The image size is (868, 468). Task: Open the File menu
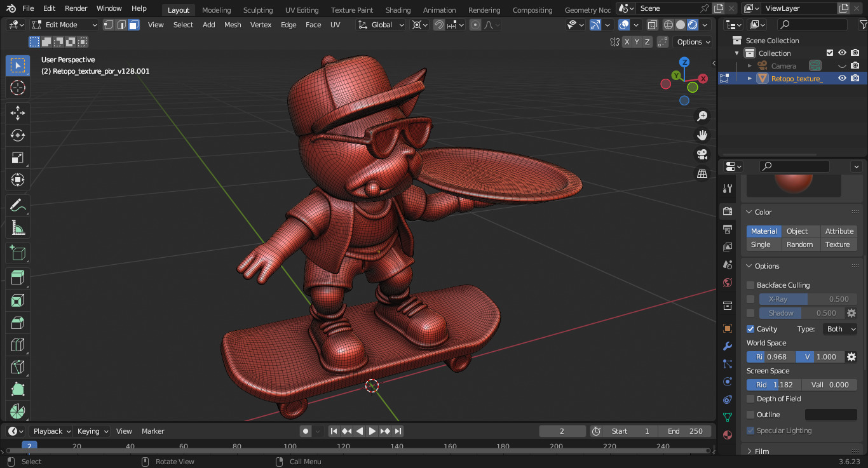click(x=28, y=8)
